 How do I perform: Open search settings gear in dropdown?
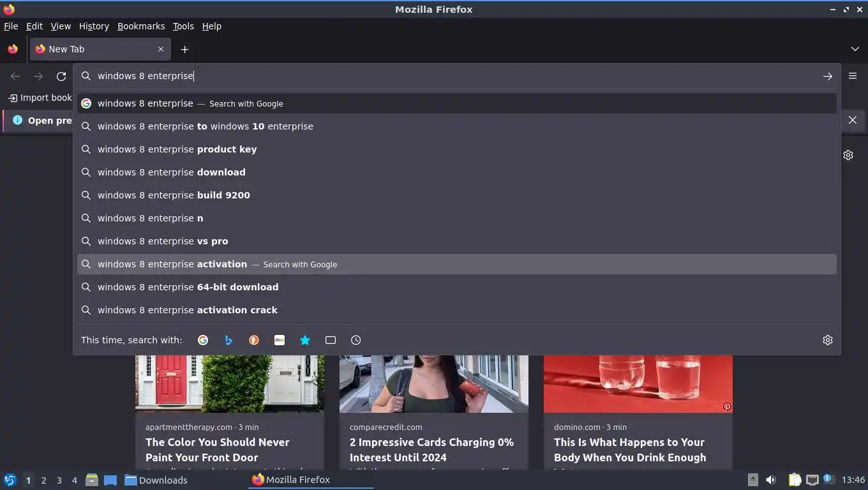coord(828,340)
